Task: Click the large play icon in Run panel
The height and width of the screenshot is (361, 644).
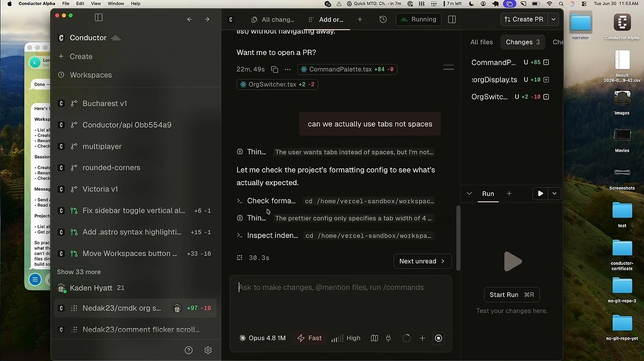Action: point(512,262)
